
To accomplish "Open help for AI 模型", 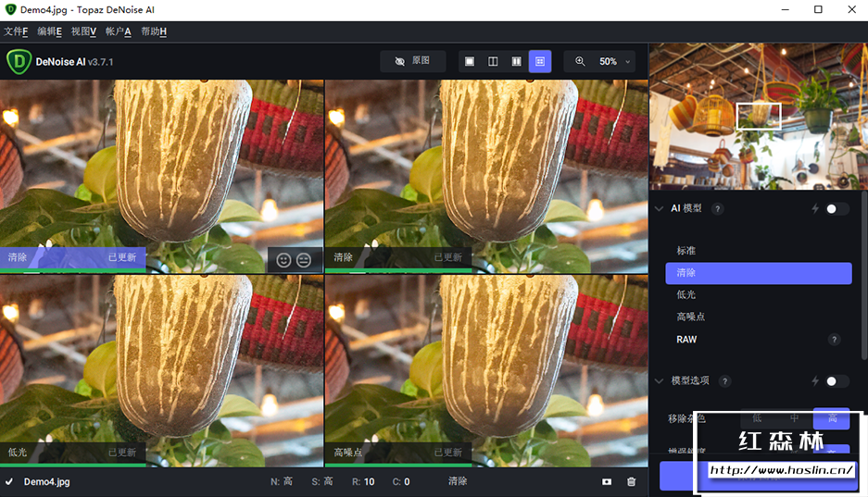I will [717, 209].
